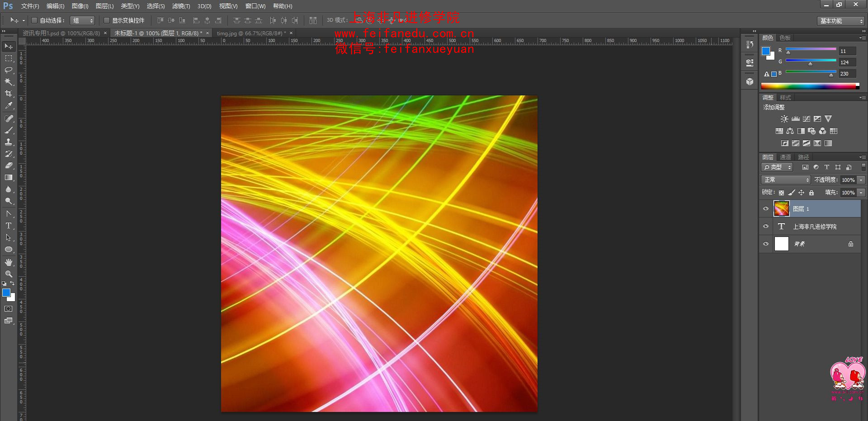Switch to the 色板 swatches tab
Image resolution: width=868 pixels, height=421 pixels.
(785, 38)
